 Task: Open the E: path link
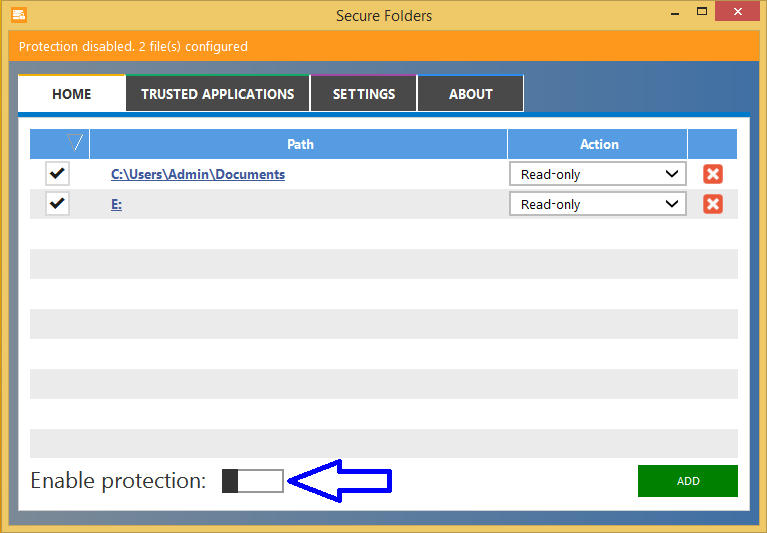(x=116, y=204)
